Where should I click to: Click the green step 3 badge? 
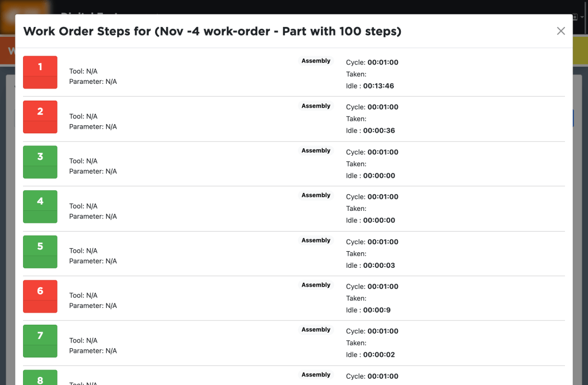pos(40,161)
